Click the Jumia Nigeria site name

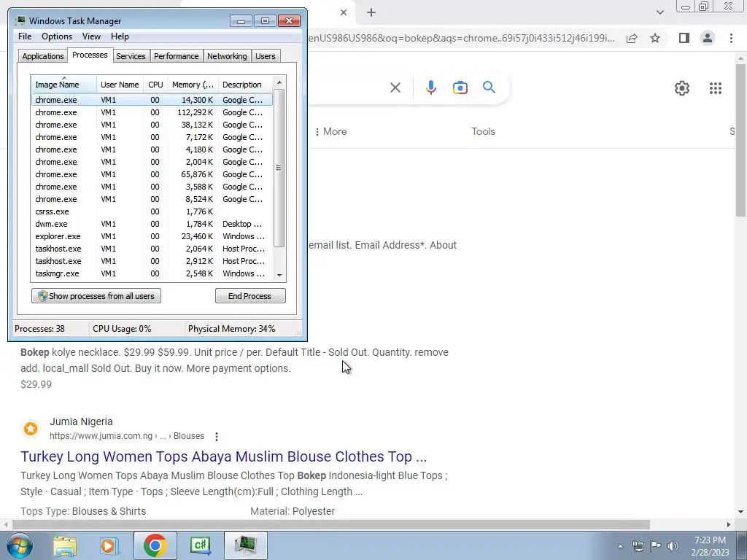tap(81, 422)
